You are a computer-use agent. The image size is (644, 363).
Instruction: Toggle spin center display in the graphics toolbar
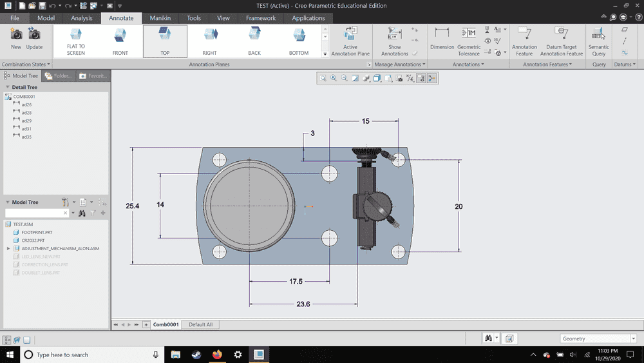(x=431, y=78)
